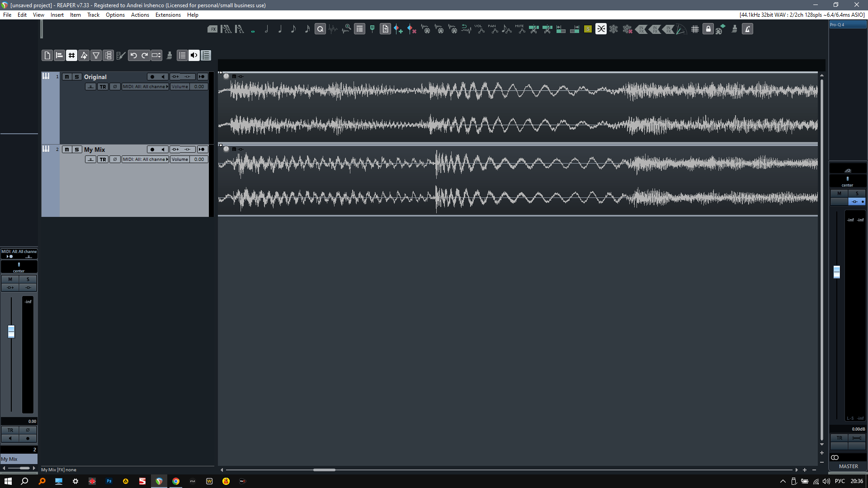This screenshot has height=488, width=868.
Task: Click the undo arrow icon
Action: [x=133, y=56]
